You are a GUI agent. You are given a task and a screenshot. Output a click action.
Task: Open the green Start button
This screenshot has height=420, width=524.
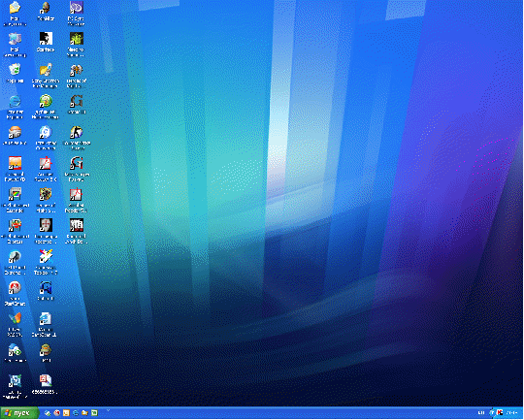click(19, 413)
